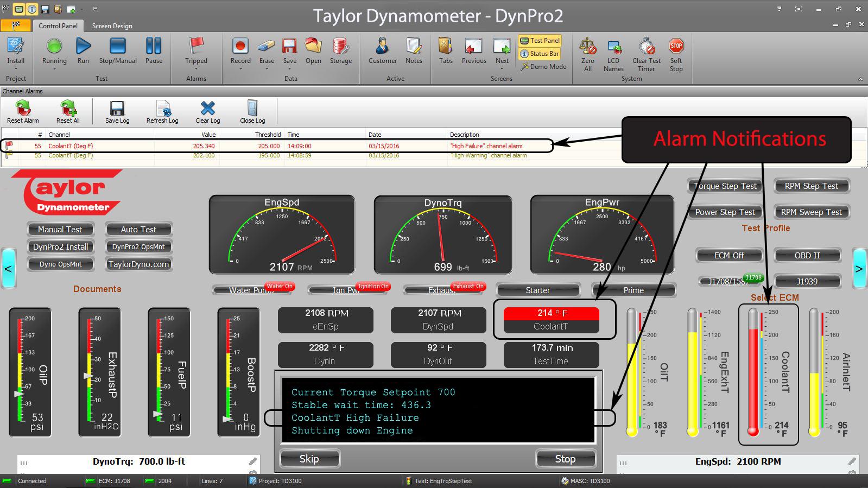Image resolution: width=868 pixels, height=488 pixels.
Task: Click the Torque Step Test profile
Action: click(725, 186)
